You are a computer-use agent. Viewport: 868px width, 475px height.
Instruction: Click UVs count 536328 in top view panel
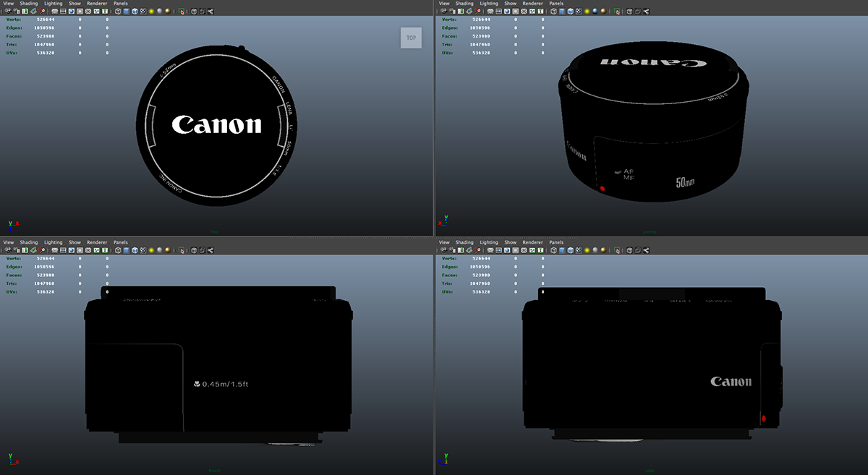pyautogui.click(x=46, y=53)
